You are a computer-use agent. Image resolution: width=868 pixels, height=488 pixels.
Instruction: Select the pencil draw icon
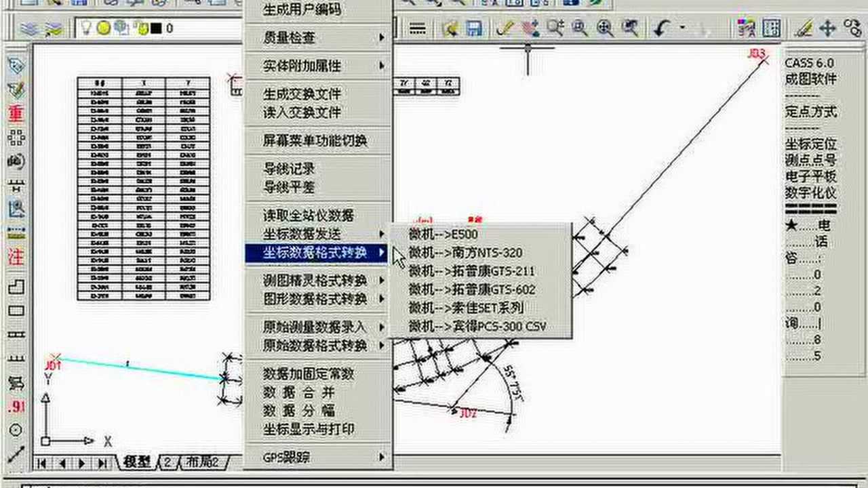click(504, 28)
